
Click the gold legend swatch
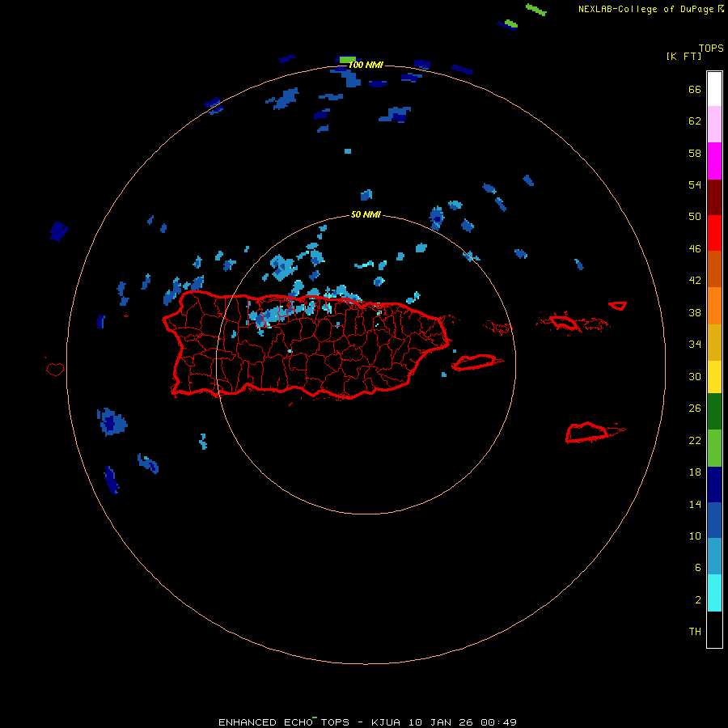[x=714, y=342]
